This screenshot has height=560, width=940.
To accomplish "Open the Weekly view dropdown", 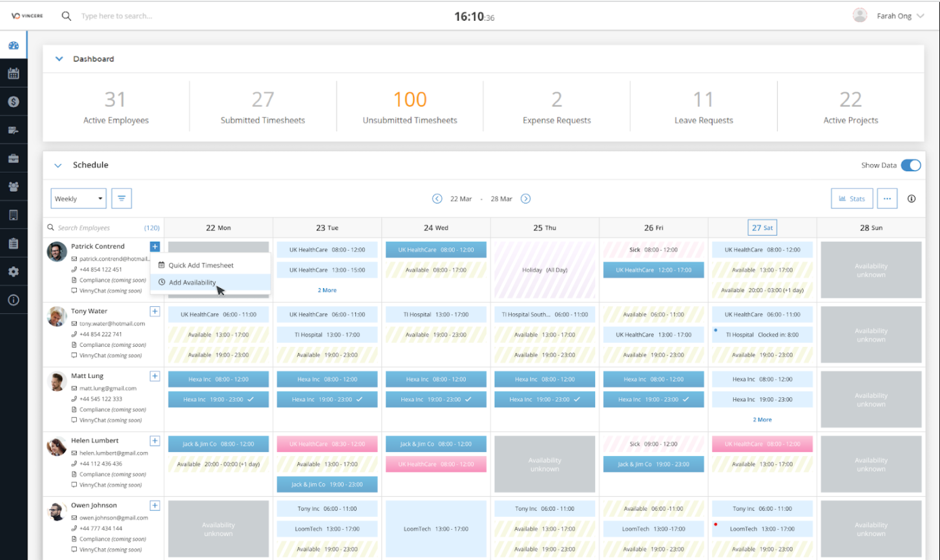I will [78, 198].
